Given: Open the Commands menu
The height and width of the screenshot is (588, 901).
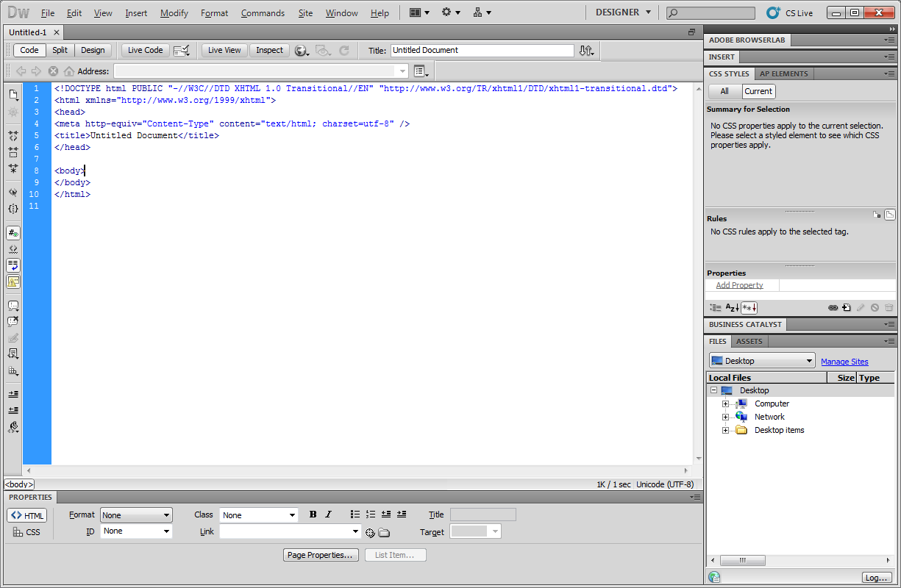Looking at the screenshot, I should 263,13.
